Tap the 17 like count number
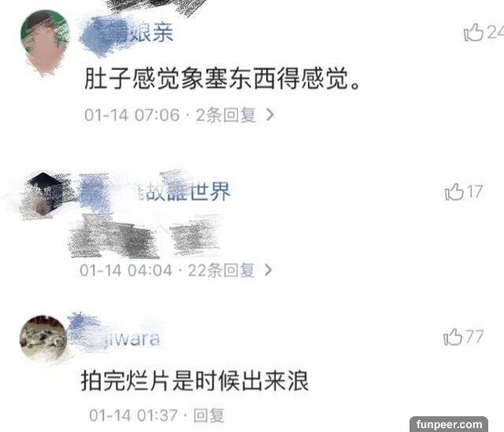The image size is (504, 432). (x=474, y=192)
